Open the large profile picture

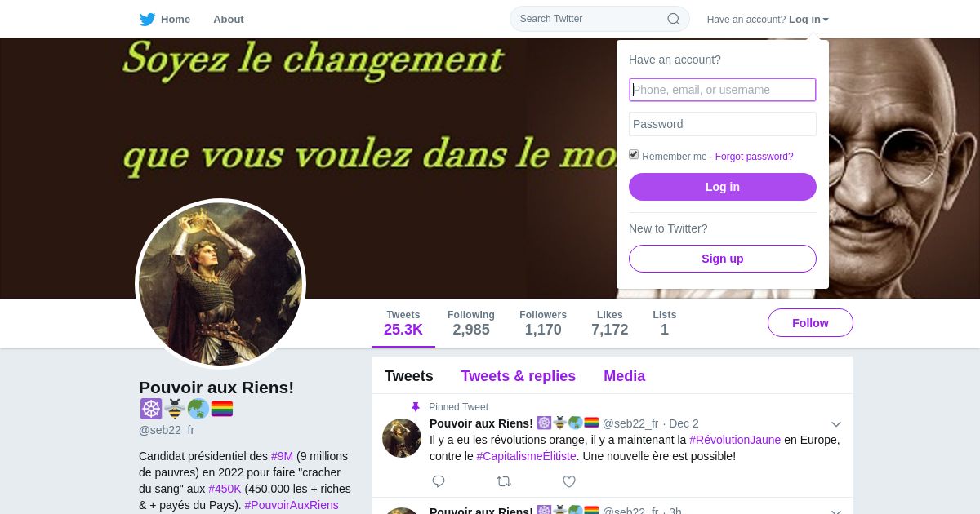220,284
